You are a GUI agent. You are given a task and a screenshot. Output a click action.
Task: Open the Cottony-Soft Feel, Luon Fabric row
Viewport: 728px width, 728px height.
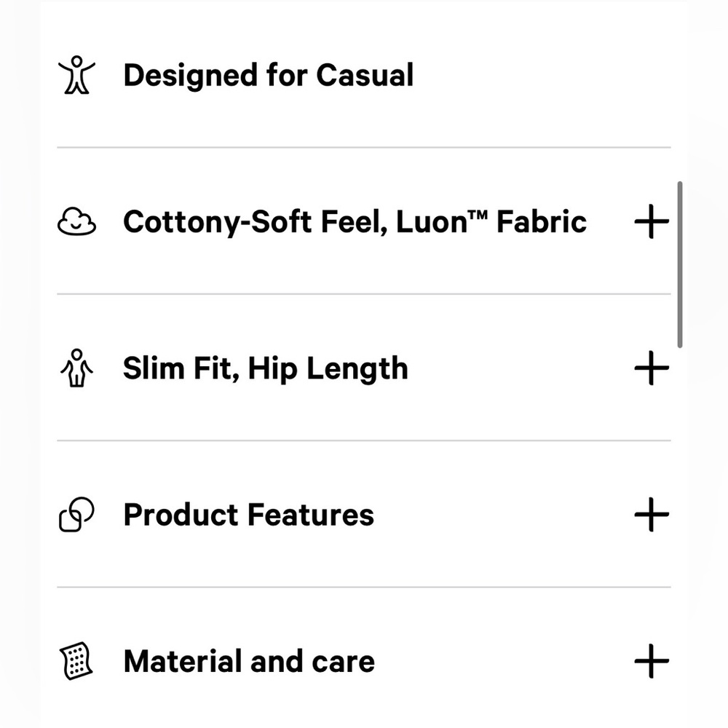[x=364, y=221]
